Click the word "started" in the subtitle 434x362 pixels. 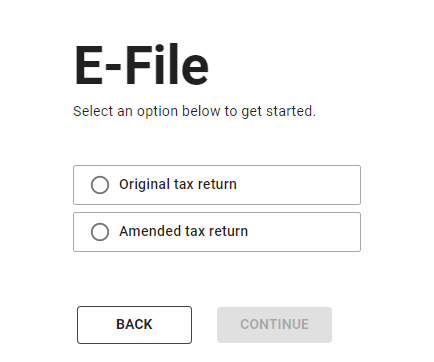pyautogui.click(x=290, y=111)
